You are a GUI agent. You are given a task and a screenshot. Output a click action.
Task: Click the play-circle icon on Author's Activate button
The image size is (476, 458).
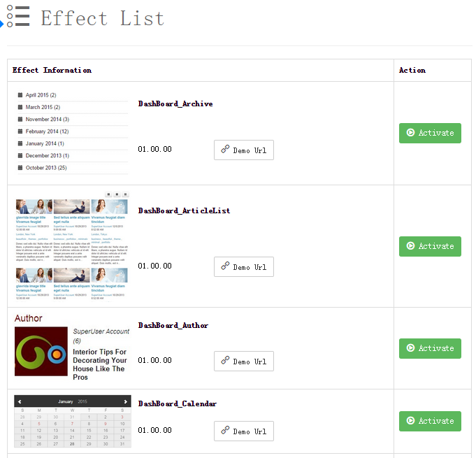(410, 348)
